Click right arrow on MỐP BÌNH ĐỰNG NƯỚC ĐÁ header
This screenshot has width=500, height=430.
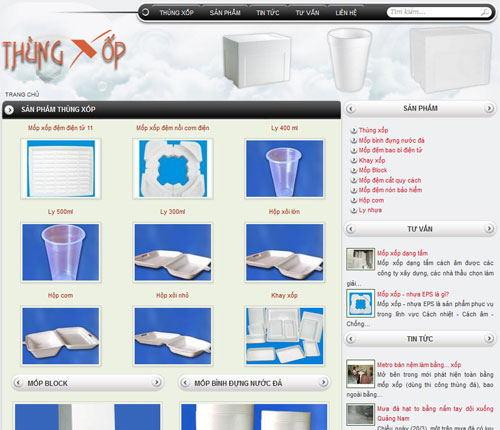[x=323, y=382]
